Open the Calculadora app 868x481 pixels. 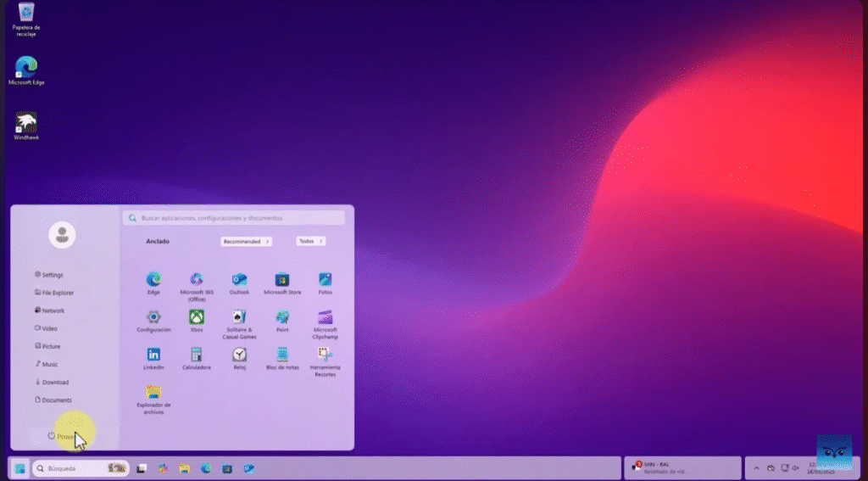click(x=197, y=355)
